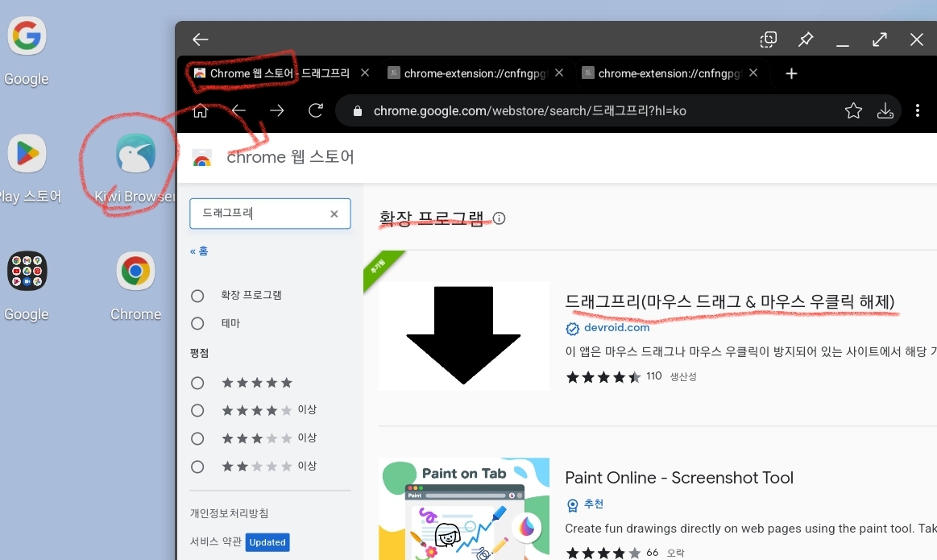Click the 생산성 category label

point(683,376)
